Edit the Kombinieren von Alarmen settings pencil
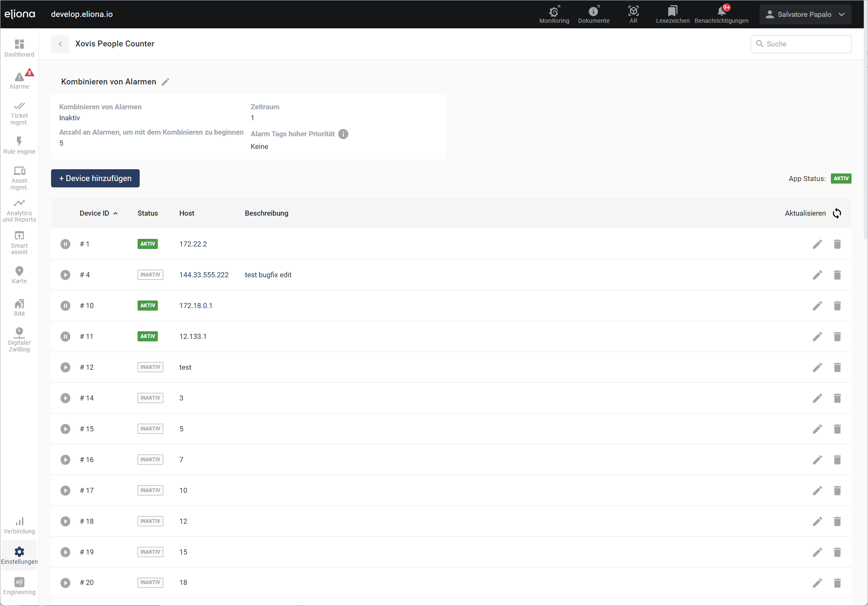Image resolution: width=868 pixels, height=606 pixels. (165, 82)
